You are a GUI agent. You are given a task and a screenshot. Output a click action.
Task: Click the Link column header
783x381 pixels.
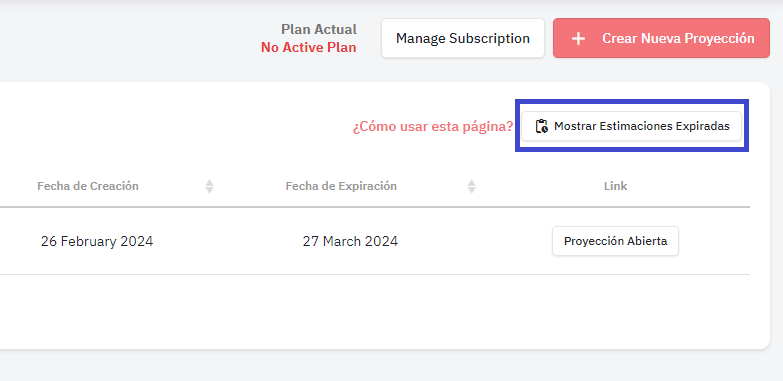tap(615, 186)
